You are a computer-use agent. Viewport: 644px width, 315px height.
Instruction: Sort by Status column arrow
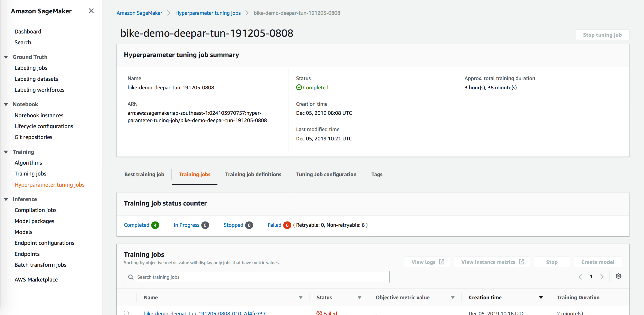[359, 297]
